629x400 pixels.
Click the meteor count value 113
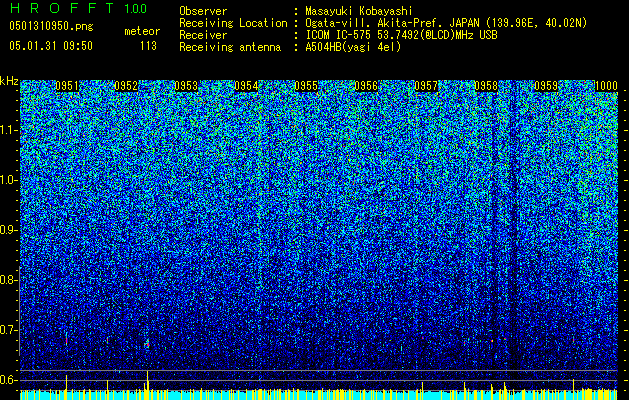(x=148, y=46)
